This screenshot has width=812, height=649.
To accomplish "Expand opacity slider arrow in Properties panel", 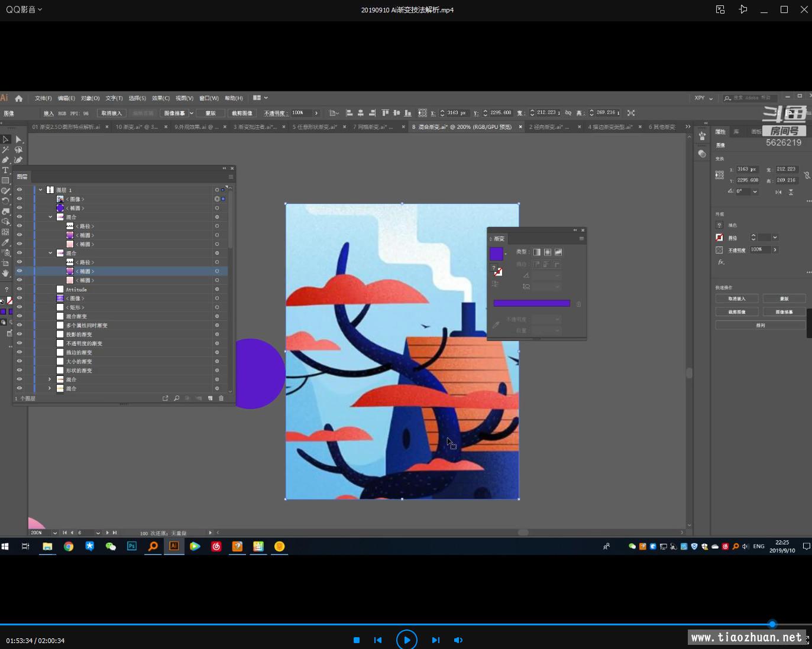I will [x=775, y=250].
